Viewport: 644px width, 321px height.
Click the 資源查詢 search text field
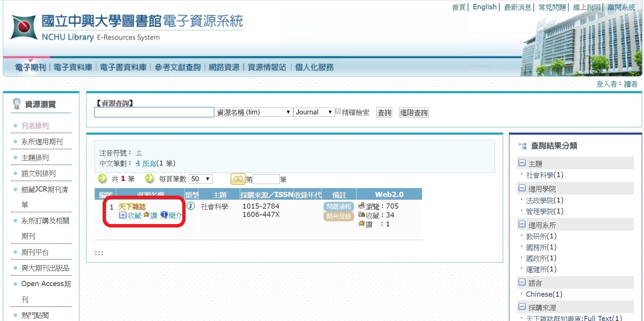coord(154,112)
